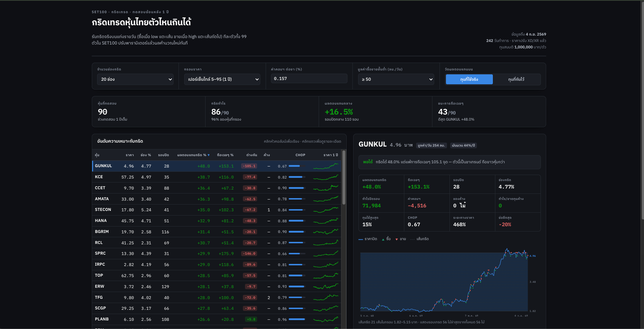Select the KCE row

217,177
